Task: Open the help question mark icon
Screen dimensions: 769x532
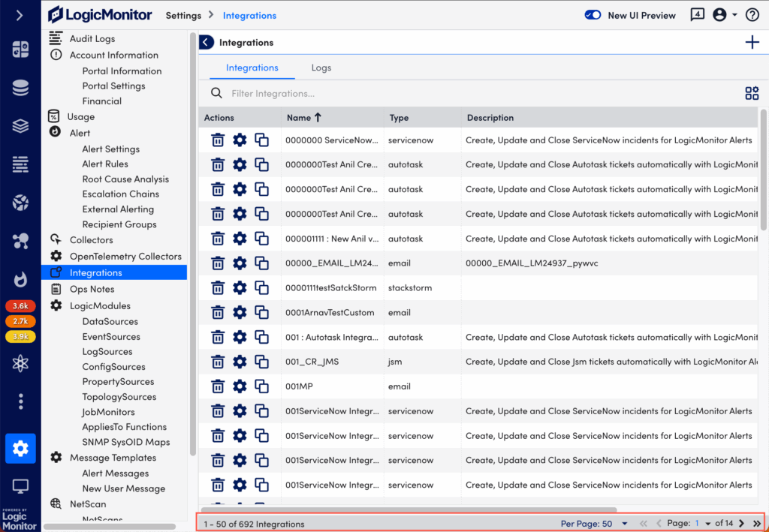Action: coord(752,15)
